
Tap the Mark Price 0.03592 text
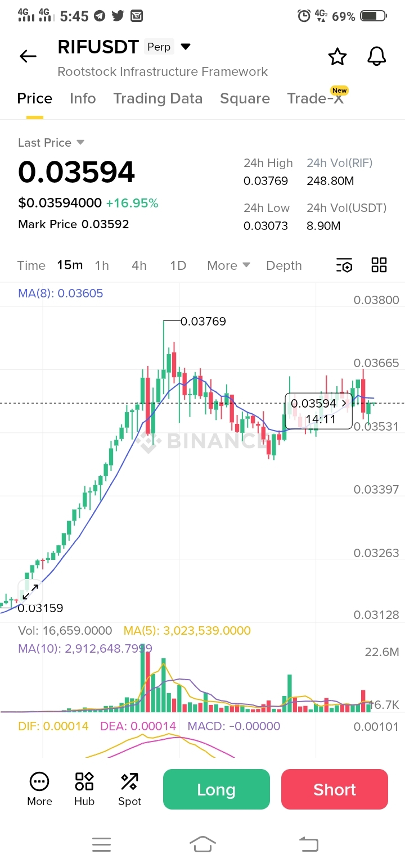pos(74,224)
